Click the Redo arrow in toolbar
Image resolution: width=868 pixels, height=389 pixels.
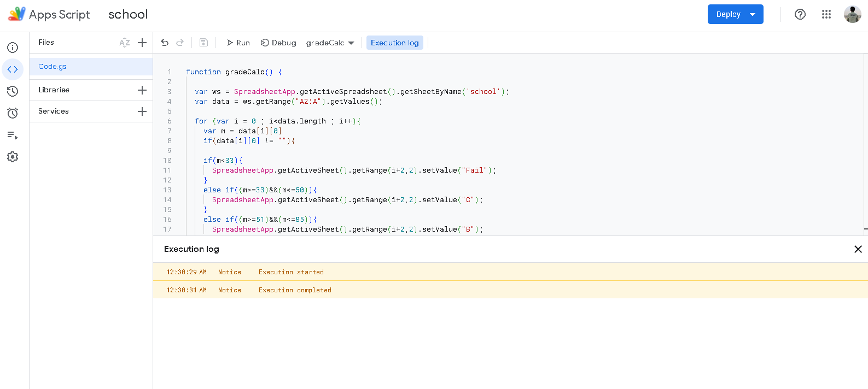tap(180, 43)
